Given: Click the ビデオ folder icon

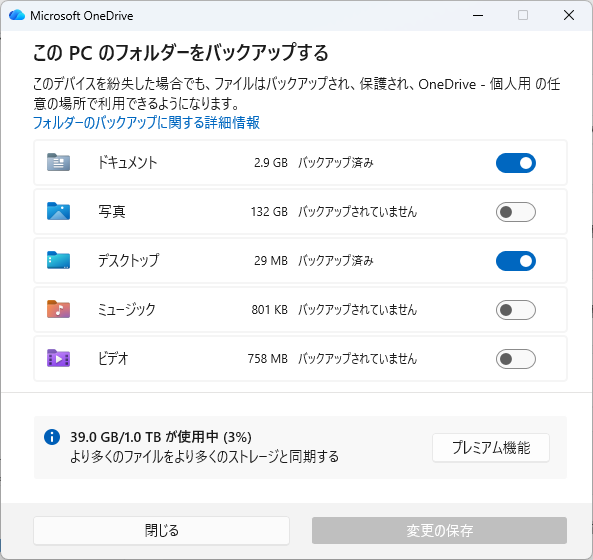Looking at the screenshot, I should pos(58,358).
